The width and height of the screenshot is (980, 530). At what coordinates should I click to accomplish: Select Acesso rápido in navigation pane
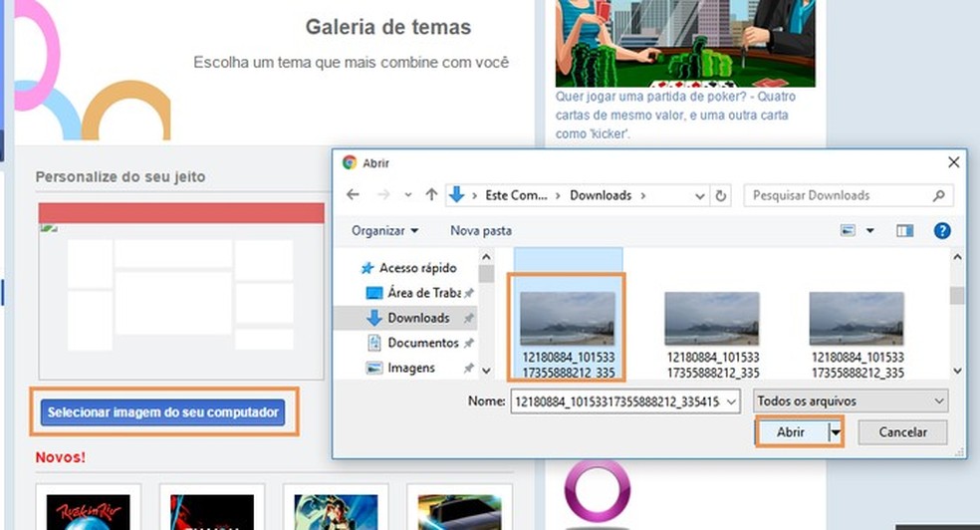pos(408,268)
